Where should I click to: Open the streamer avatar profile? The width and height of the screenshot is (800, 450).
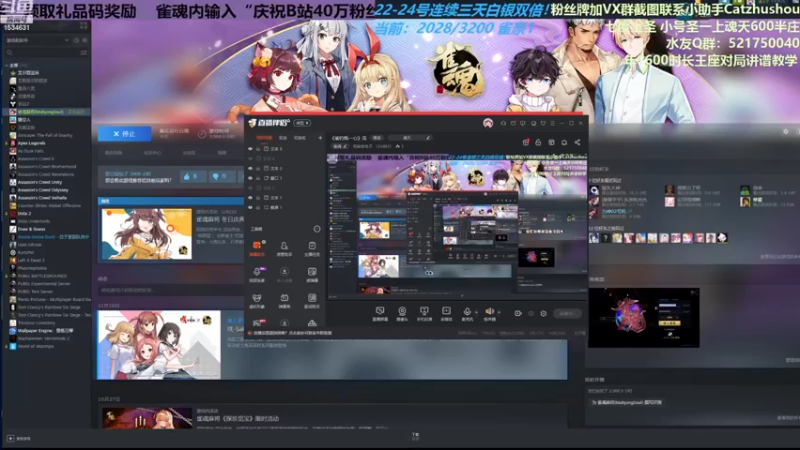pyautogui.click(x=488, y=123)
